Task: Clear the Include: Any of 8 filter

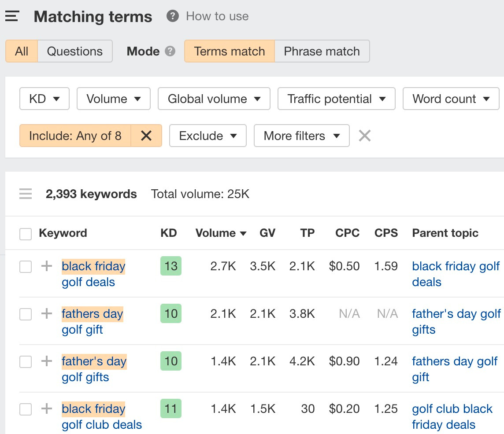Action: (146, 136)
